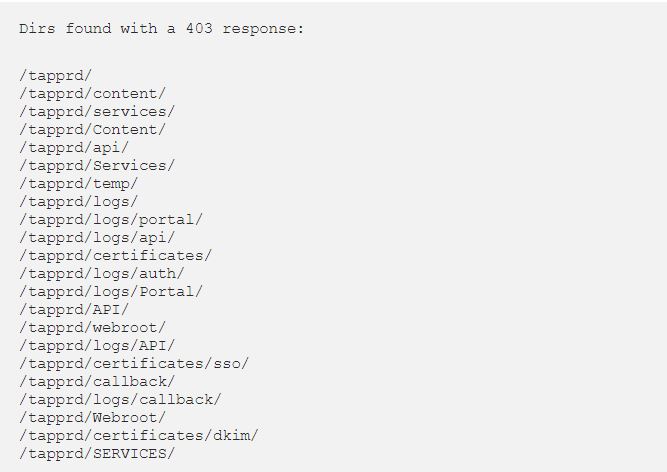667x472 pixels.
Task: Click the /tapprd/certificates/sso/ entry
Action: (x=134, y=364)
